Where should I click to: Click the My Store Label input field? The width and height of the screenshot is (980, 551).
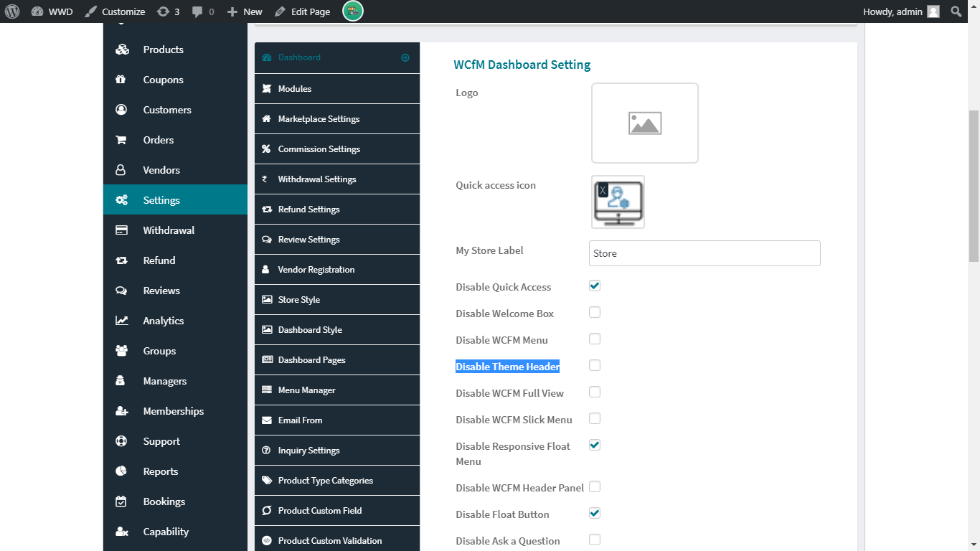(x=705, y=253)
